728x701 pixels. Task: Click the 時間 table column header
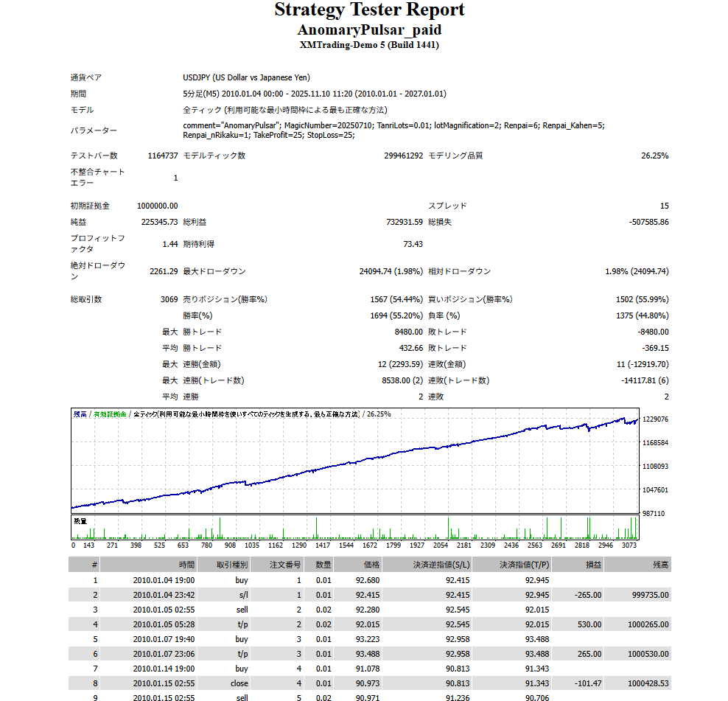pyautogui.click(x=186, y=565)
